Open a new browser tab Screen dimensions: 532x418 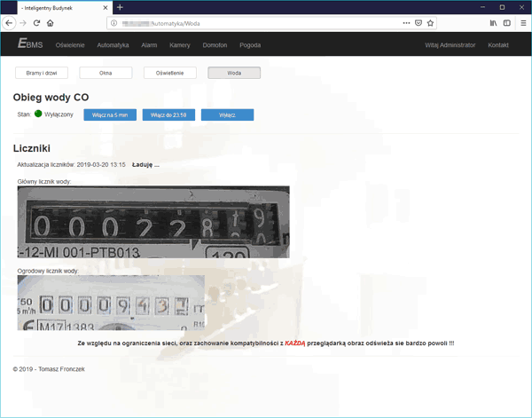point(120,7)
